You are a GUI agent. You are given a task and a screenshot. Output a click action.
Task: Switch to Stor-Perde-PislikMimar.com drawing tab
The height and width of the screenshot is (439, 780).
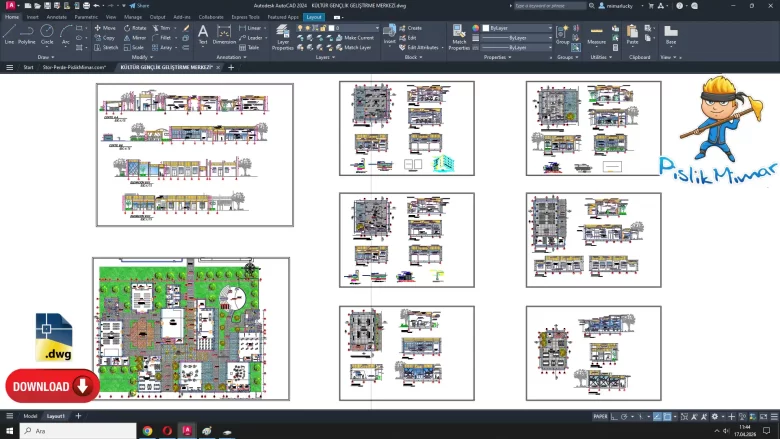click(x=74, y=67)
